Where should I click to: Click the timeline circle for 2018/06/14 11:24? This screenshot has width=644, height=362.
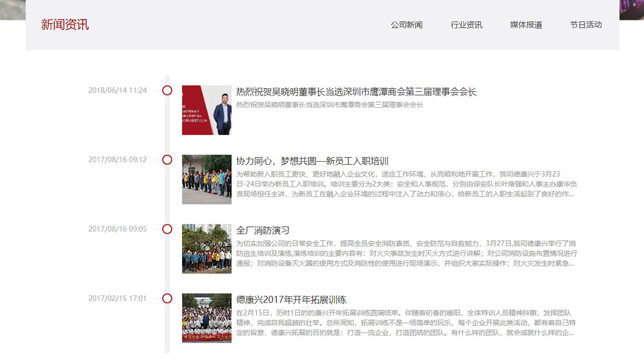point(167,90)
